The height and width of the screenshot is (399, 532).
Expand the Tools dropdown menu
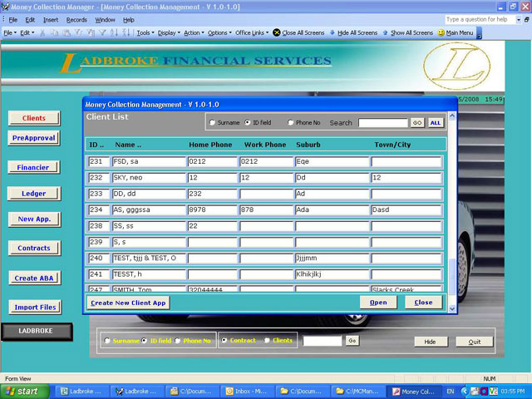click(145, 33)
